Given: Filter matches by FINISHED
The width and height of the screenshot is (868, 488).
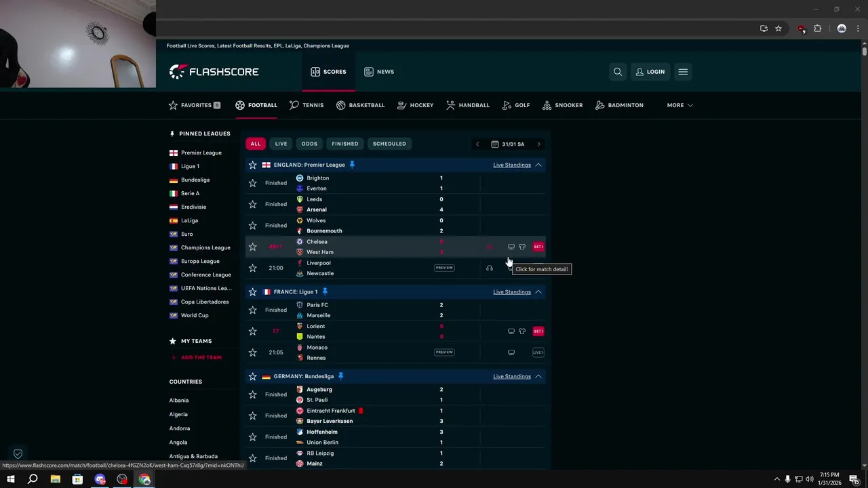Looking at the screenshot, I should (345, 144).
